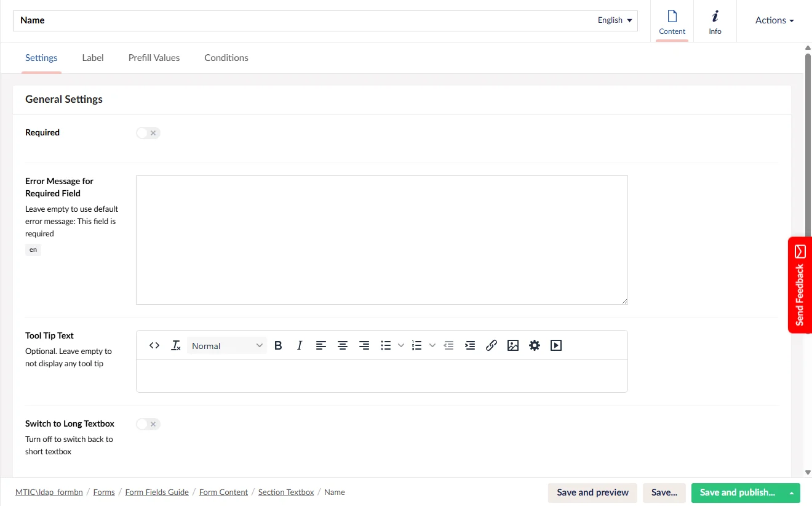812x506 pixels.
Task: Toggle the Required switch
Action: coord(148,133)
